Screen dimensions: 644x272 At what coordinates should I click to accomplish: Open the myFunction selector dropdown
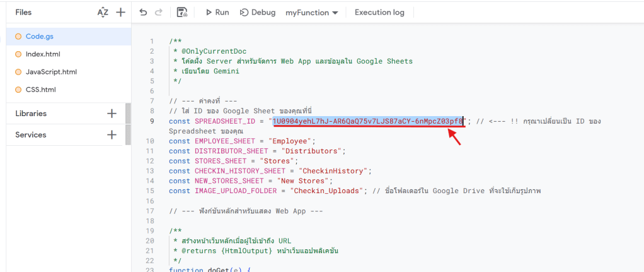click(311, 13)
